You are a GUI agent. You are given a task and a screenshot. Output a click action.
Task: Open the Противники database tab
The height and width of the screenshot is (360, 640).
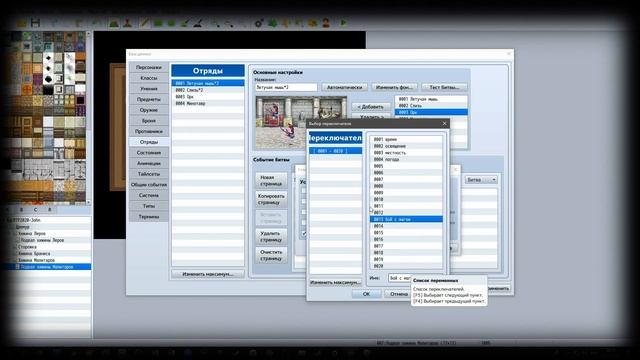pos(149,131)
